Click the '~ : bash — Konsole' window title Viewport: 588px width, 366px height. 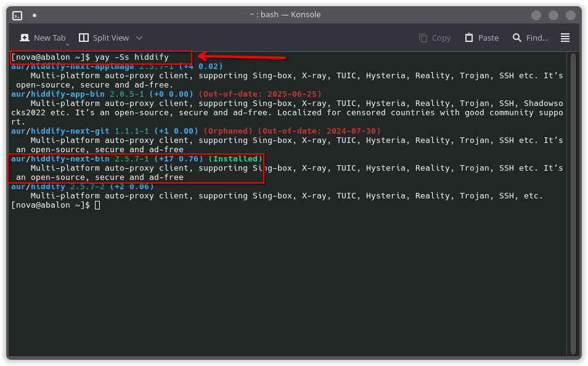pos(285,15)
